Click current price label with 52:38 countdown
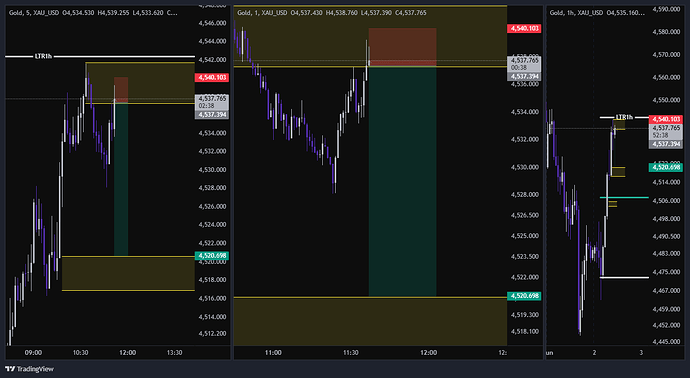690x378 pixels. (x=666, y=132)
